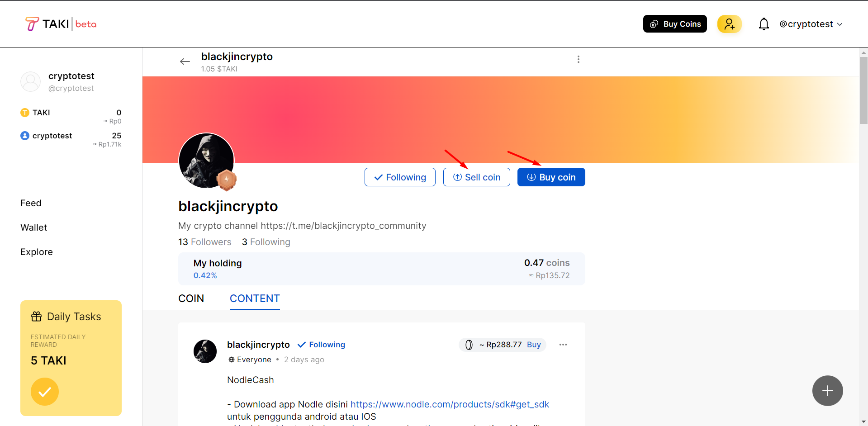Open Feed in the sidebar

[x=31, y=203]
